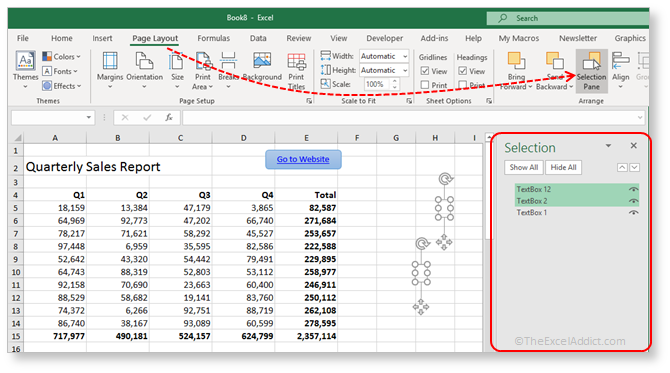Open the theme Effects menu

pyautogui.click(x=62, y=86)
